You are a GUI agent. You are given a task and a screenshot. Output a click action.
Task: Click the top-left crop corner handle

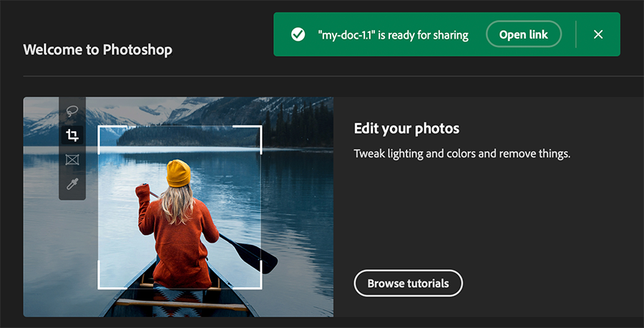99,127
